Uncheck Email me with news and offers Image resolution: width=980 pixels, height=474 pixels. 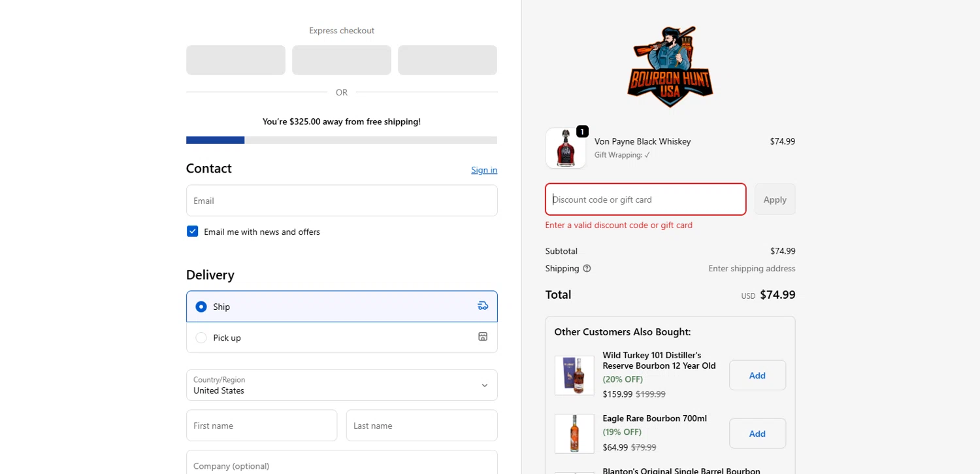tap(192, 231)
